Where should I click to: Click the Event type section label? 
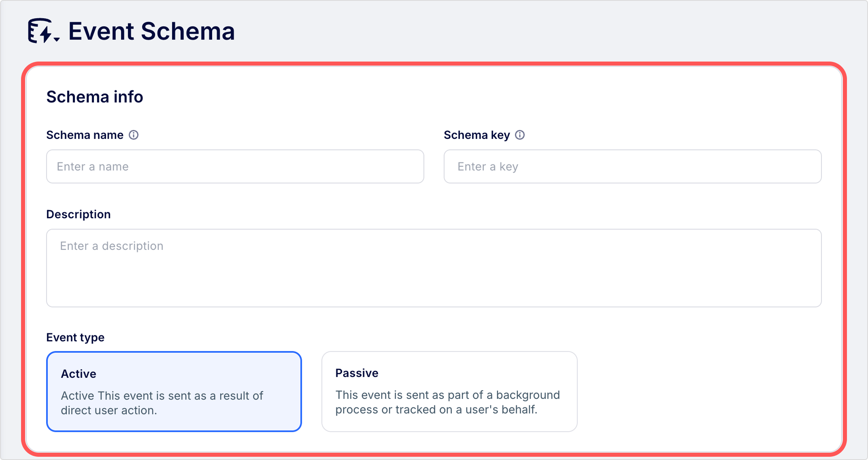(75, 337)
